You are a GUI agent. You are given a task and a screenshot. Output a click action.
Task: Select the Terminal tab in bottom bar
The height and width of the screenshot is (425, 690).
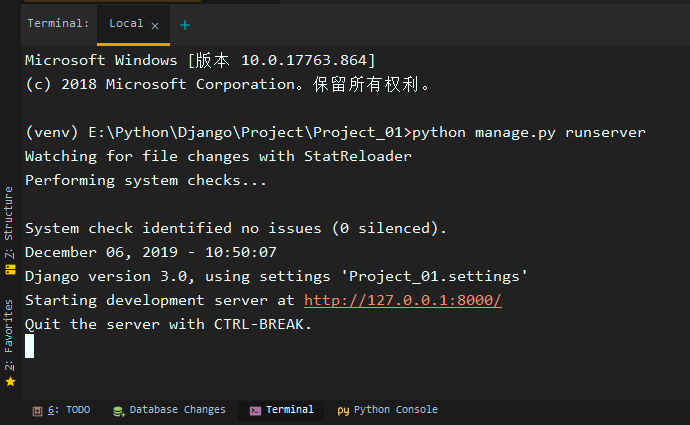pyautogui.click(x=281, y=410)
